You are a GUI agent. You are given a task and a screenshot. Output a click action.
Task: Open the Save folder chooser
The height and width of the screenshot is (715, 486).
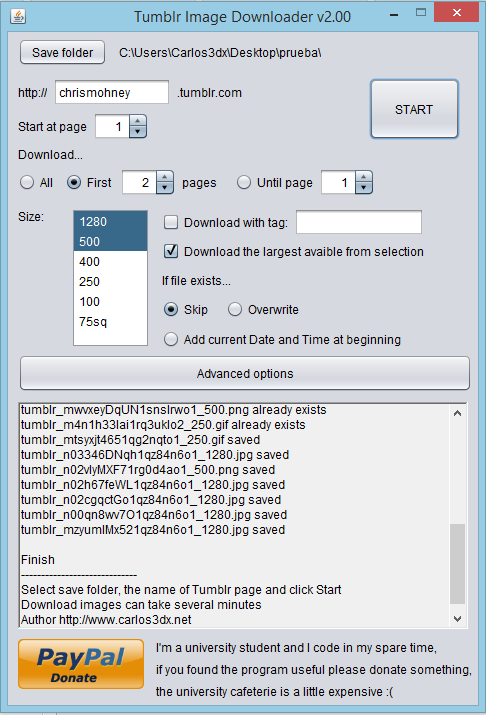click(62, 52)
